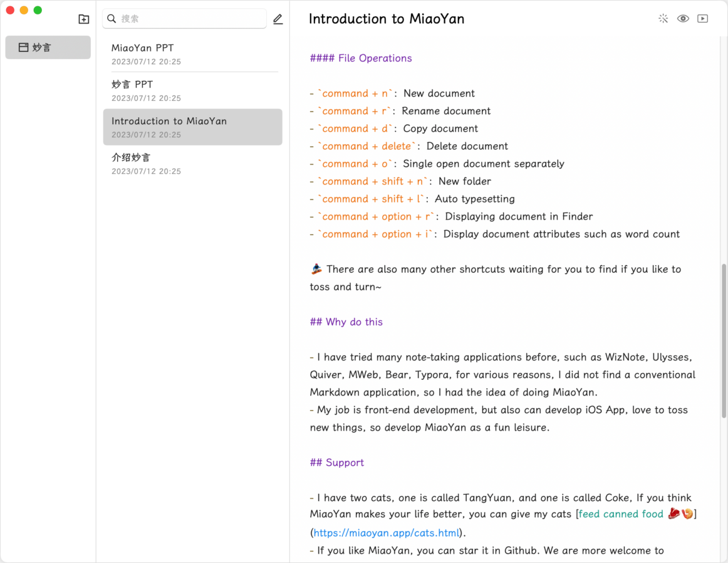Click the Support heading

point(337,463)
